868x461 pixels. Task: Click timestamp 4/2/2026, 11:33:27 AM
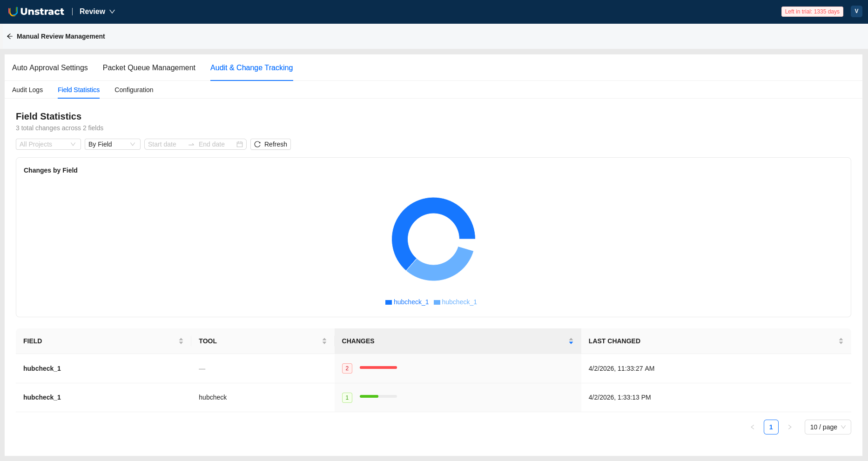coord(621,368)
